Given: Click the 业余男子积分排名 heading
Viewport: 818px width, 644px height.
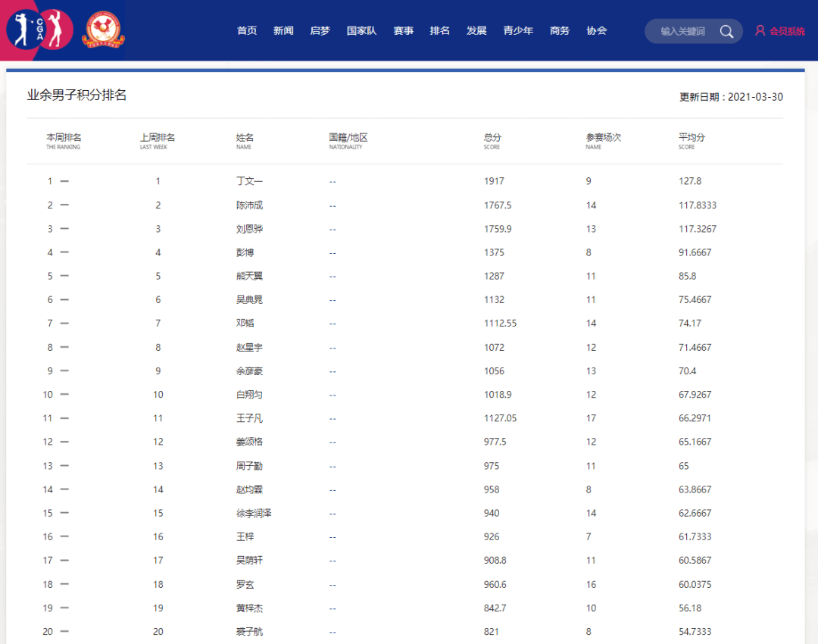Looking at the screenshot, I should click(76, 95).
